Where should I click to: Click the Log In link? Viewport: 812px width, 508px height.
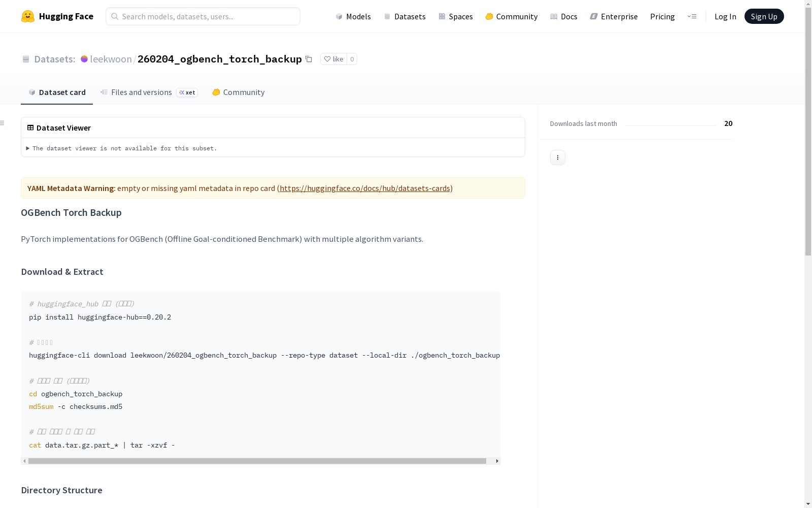725,16
